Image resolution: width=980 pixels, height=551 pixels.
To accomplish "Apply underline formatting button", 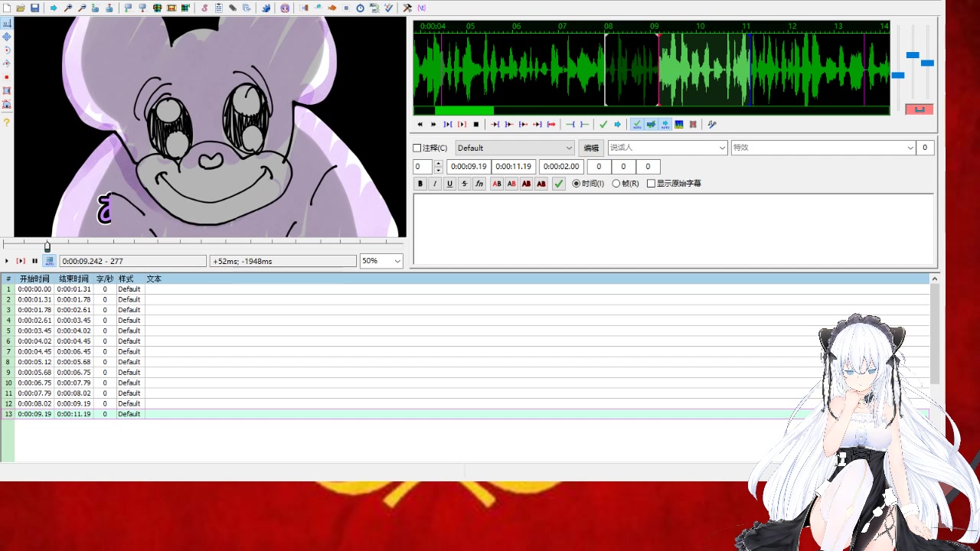I will point(449,184).
